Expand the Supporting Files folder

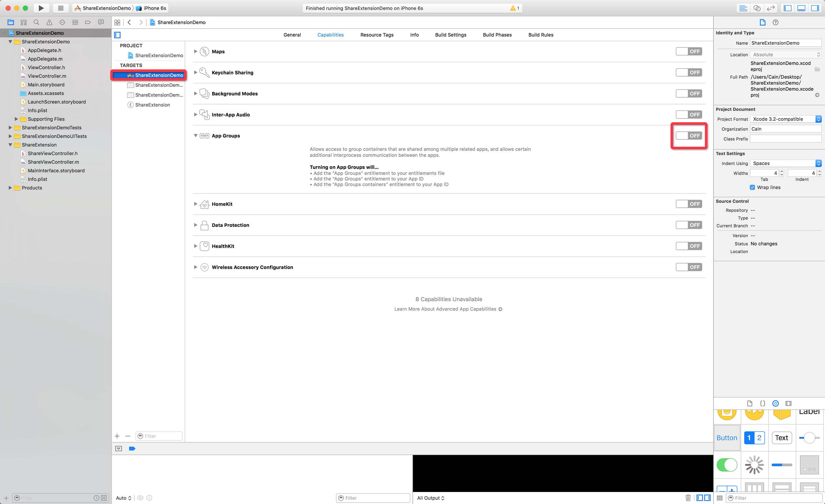click(x=16, y=119)
